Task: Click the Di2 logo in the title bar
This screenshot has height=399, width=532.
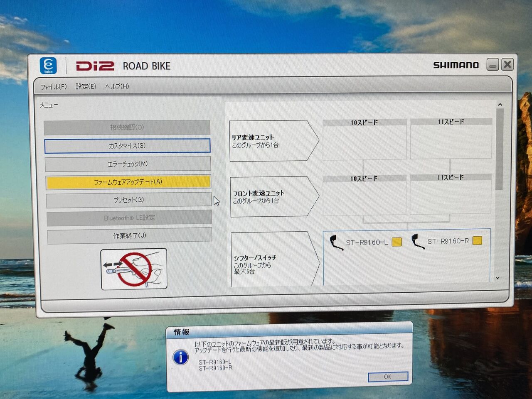Action: [x=95, y=66]
